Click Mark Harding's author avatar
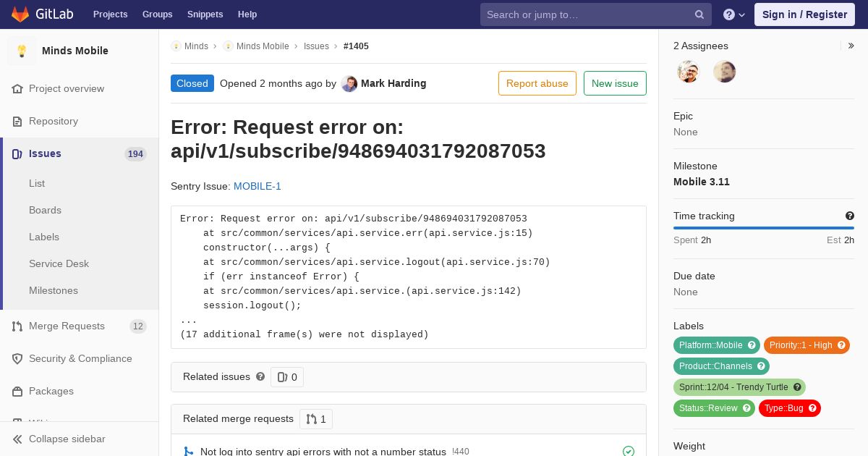The height and width of the screenshot is (456, 868). click(x=349, y=83)
